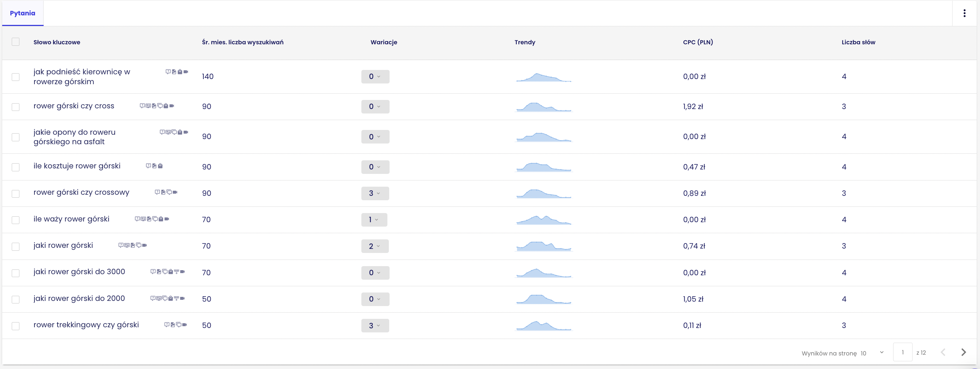
Task: Click keyword 'ile kosztuje rower górski'
Action: [77, 166]
